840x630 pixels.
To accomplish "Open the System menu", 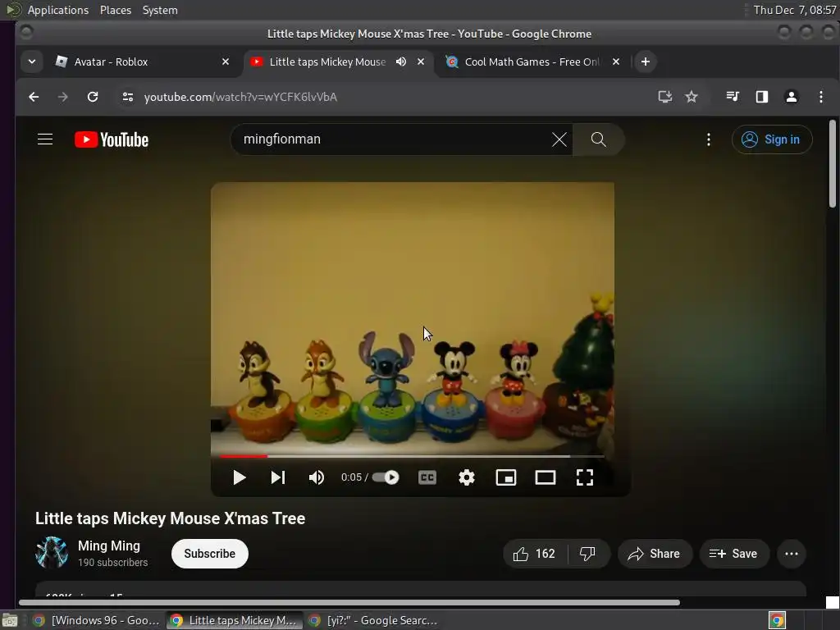I will pyautogui.click(x=160, y=10).
